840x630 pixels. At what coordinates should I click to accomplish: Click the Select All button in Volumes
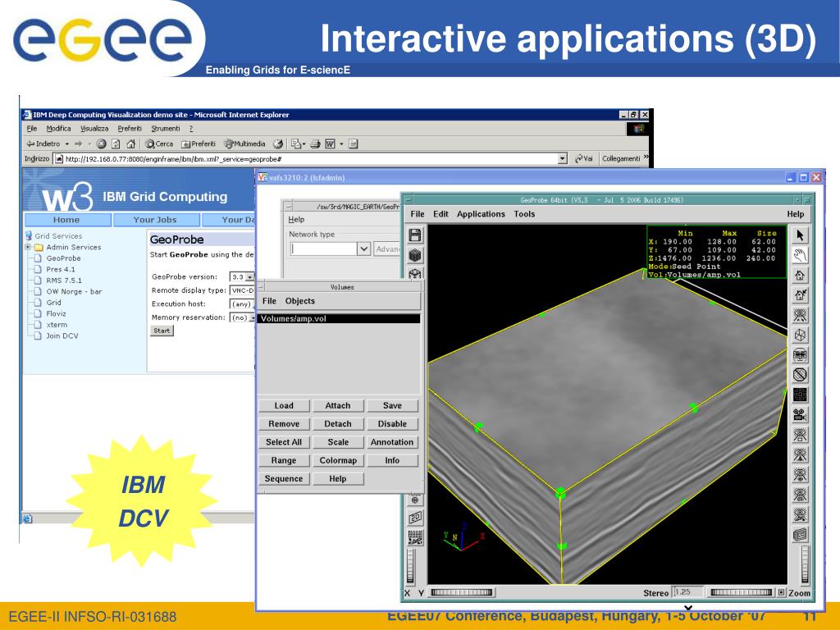[x=284, y=442]
